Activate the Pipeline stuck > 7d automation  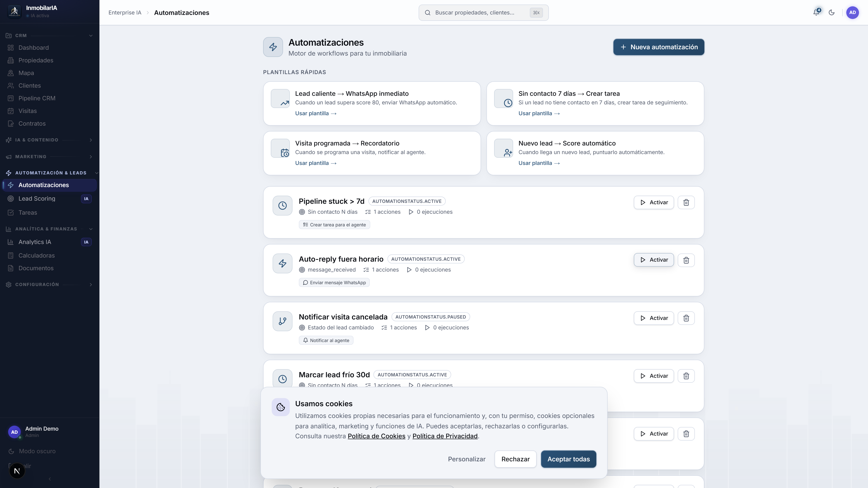[654, 202]
